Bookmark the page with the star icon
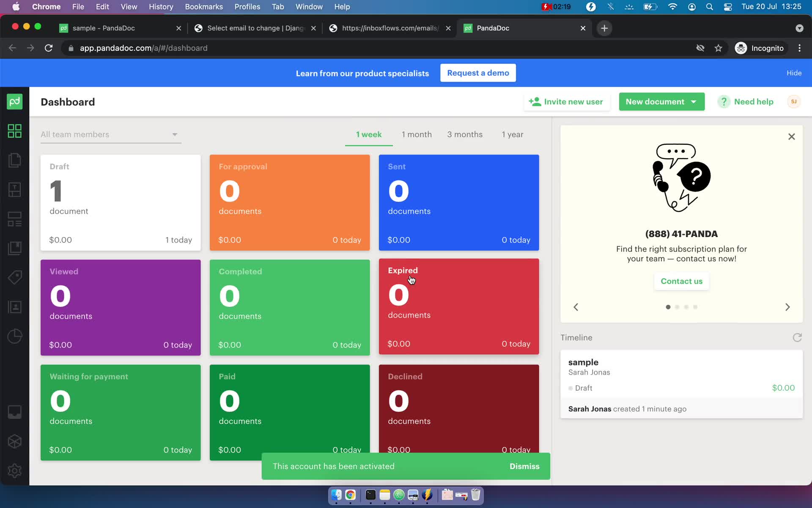 click(718, 48)
